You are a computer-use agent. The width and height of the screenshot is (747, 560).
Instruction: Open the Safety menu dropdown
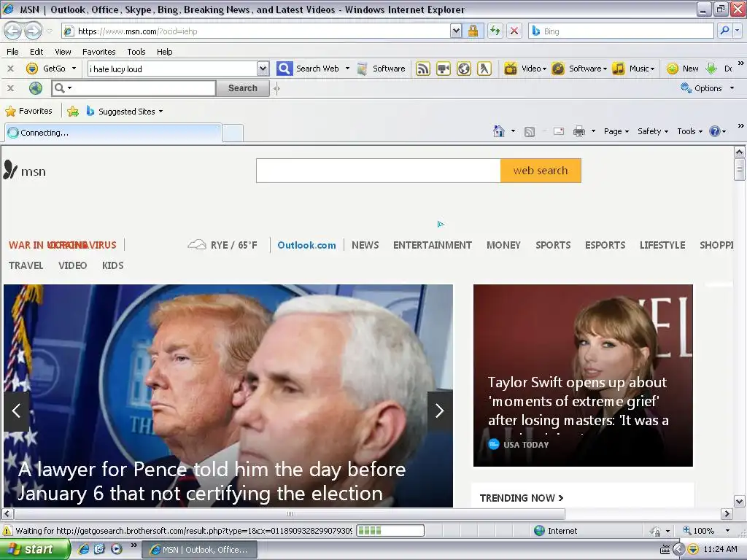pos(653,131)
